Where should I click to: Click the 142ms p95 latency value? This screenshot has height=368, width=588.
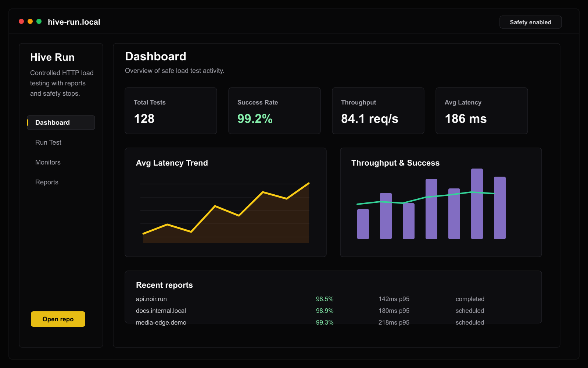pos(394,299)
